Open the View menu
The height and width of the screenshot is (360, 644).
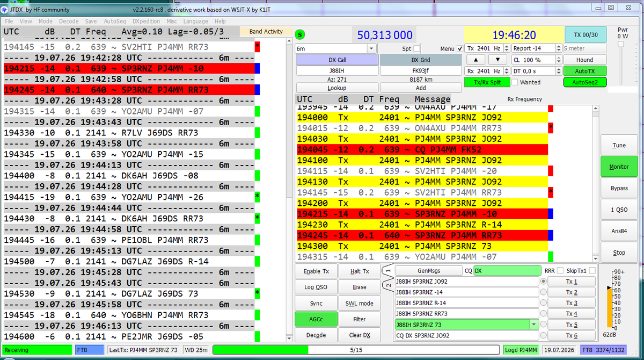tap(26, 21)
